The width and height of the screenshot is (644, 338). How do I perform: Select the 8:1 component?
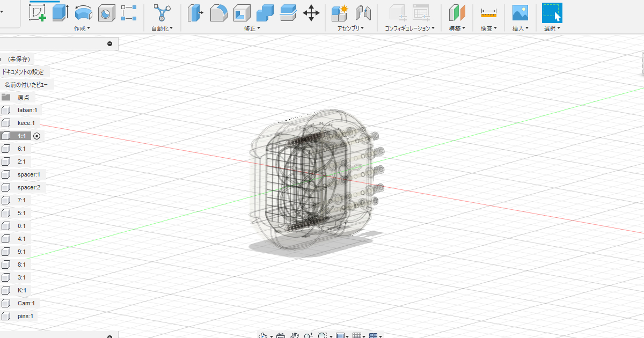21,264
